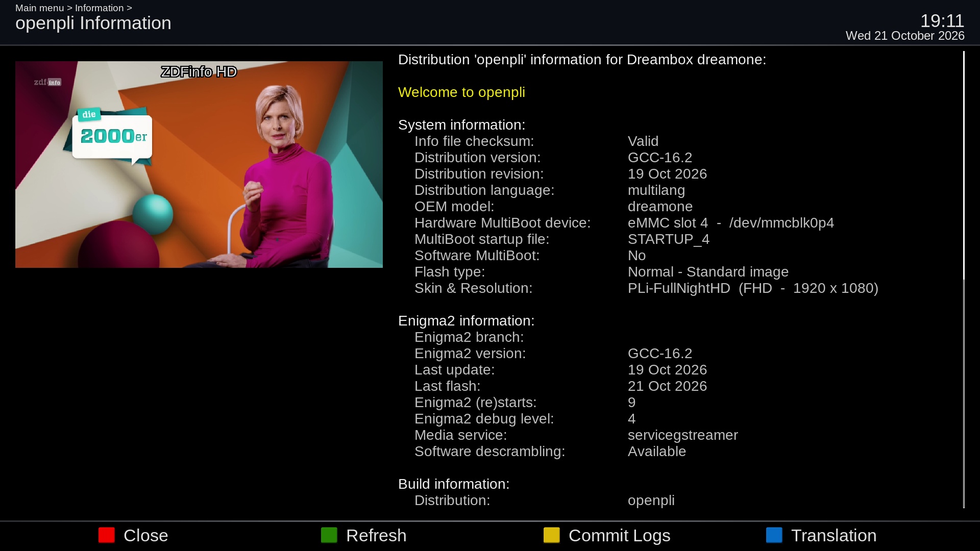The image size is (980, 551).
Task: Select the Refresh label in bottom bar
Action: coord(376,536)
